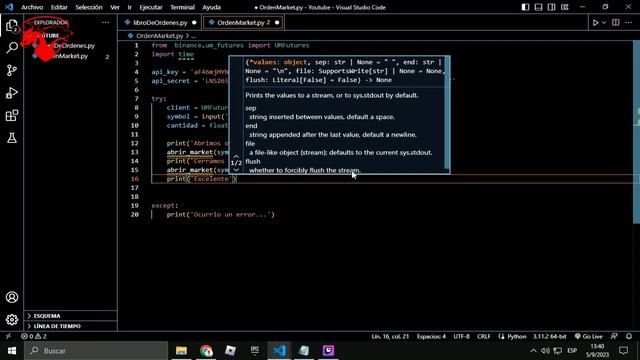Open the Epic Games Launcher from the taskbar
The height and width of the screenshot is (360, 640).
[x=255, y=351]
